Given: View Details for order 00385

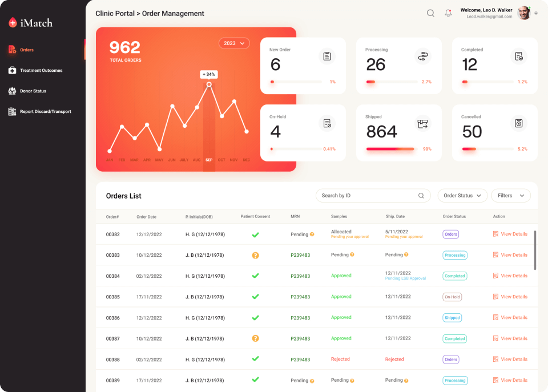Looking at the screenshot, I should (510, 297).
